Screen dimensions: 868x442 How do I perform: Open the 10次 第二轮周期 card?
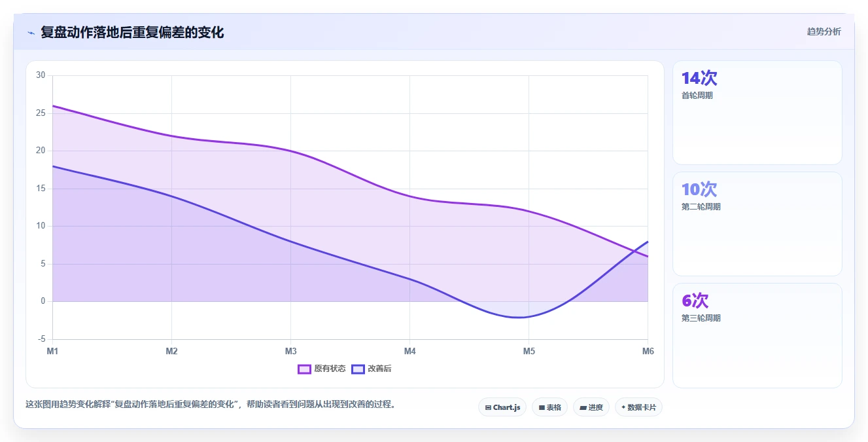(x=757, y=224)
